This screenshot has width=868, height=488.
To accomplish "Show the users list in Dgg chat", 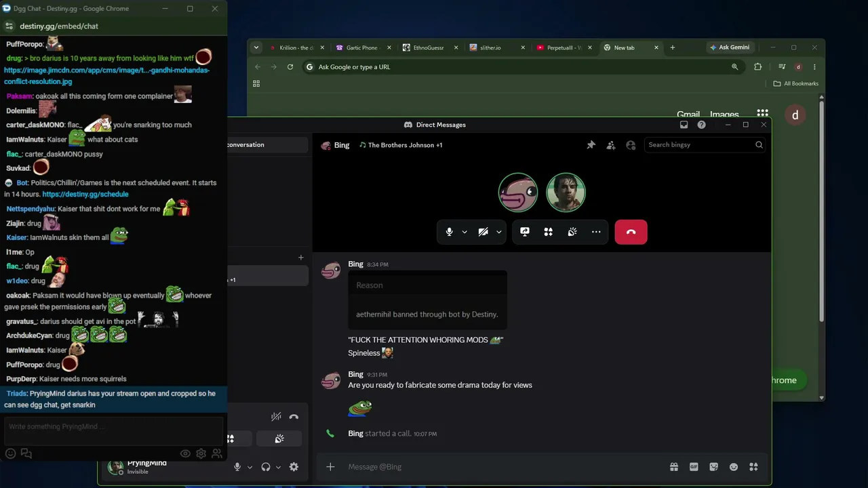I will [217, 454].
